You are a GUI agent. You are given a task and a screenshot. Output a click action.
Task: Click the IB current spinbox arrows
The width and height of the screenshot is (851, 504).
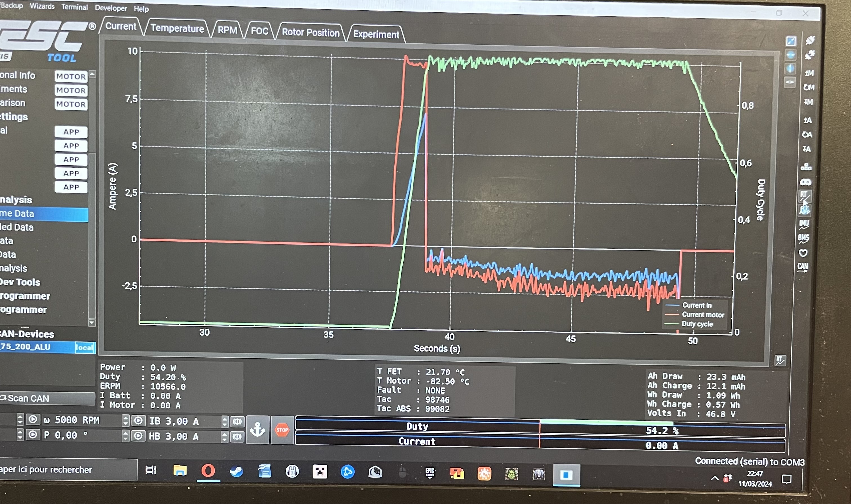[x=225, y=422]
